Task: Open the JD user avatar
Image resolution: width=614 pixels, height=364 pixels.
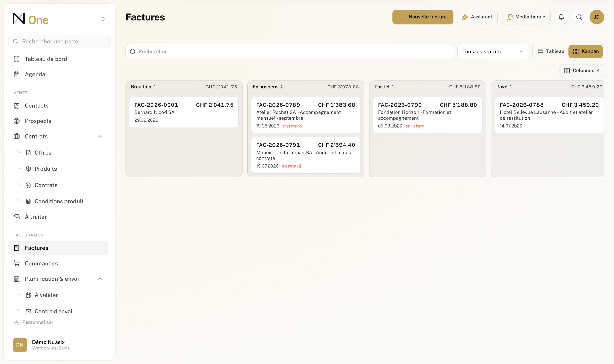Action: 597,17
